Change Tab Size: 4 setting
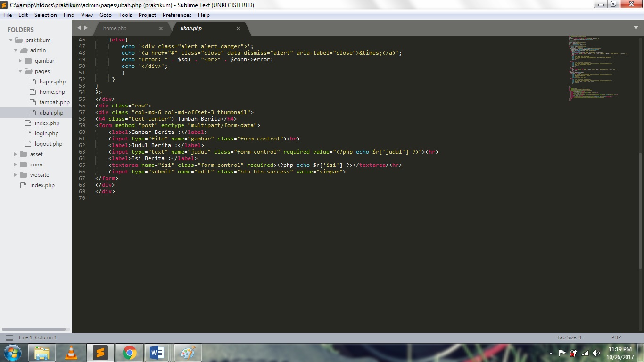The height and width of the screenshot is (362, 644). 569,337
